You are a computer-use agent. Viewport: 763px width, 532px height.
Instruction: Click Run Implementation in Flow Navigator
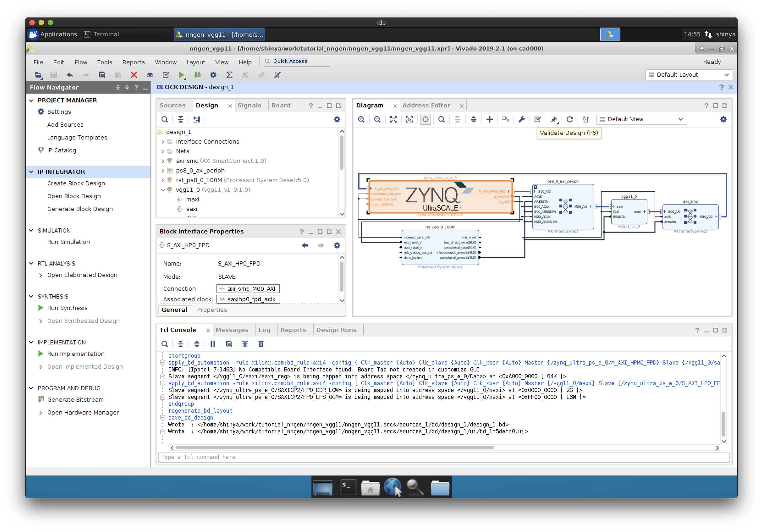(76, 354)
